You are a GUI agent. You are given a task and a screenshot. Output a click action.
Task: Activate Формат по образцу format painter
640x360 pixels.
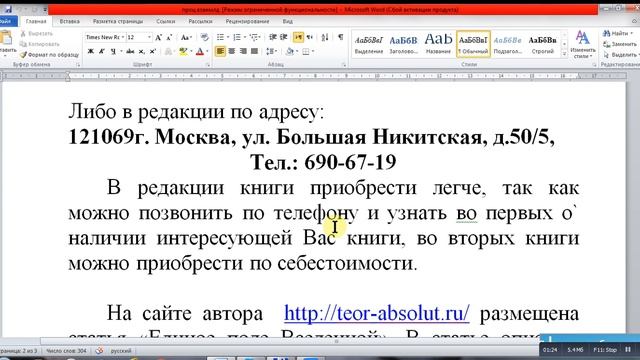pyautogui.click(x=49, y=54)
